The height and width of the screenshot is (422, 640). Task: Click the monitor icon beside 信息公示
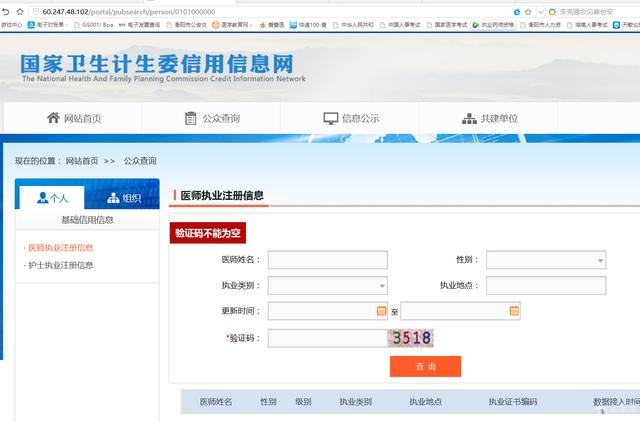click(x=331, y=118)
